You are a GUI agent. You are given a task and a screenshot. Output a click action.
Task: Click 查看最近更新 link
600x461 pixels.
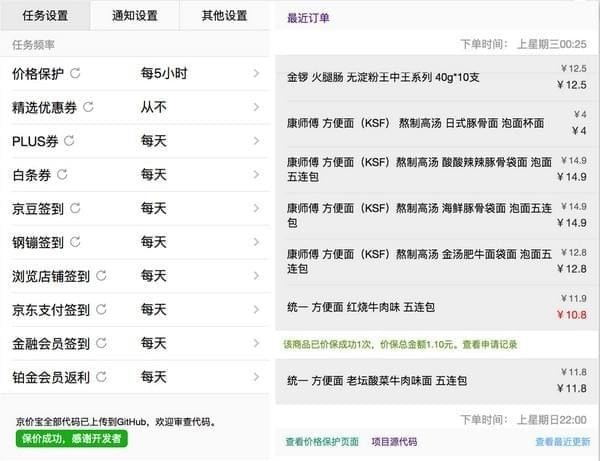[562, 441]
